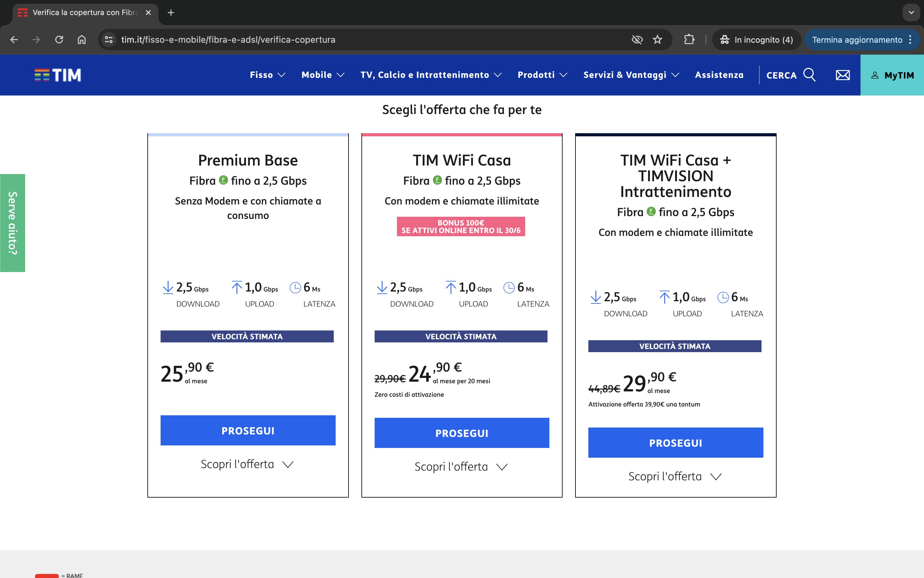Open the search magnifier icon

pos(809,74)
